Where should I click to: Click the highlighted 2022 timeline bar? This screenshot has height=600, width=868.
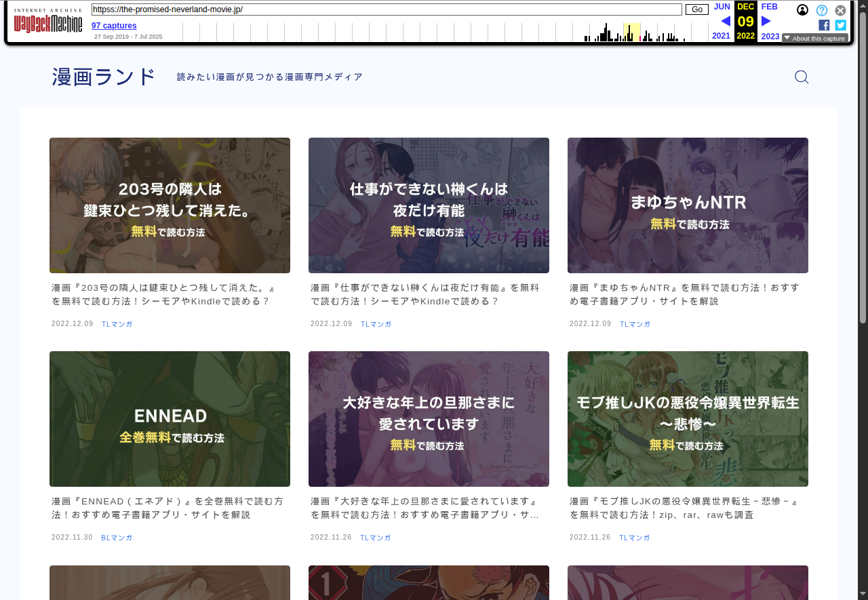point(631,33)
